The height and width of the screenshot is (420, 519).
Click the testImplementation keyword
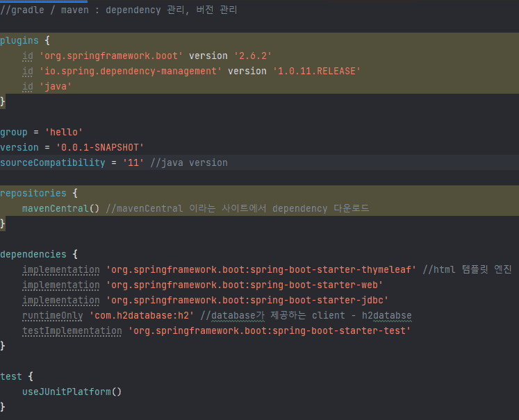coord(72,330)
